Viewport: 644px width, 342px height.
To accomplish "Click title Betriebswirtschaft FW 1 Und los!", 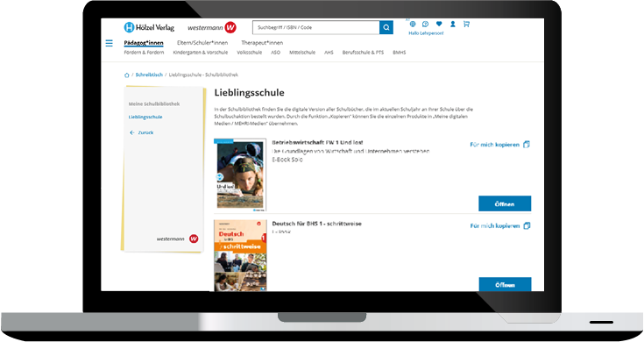I will pyautogui.click(x=317, y=143).
